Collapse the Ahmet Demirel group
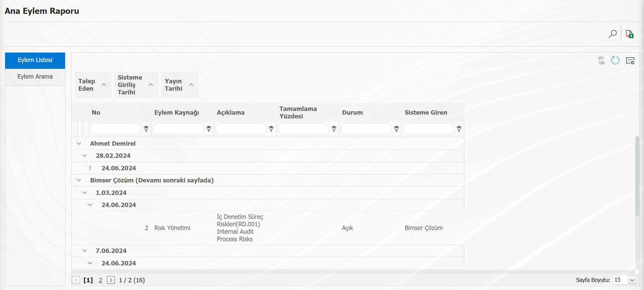644x290 pixels. click(79, 144)
